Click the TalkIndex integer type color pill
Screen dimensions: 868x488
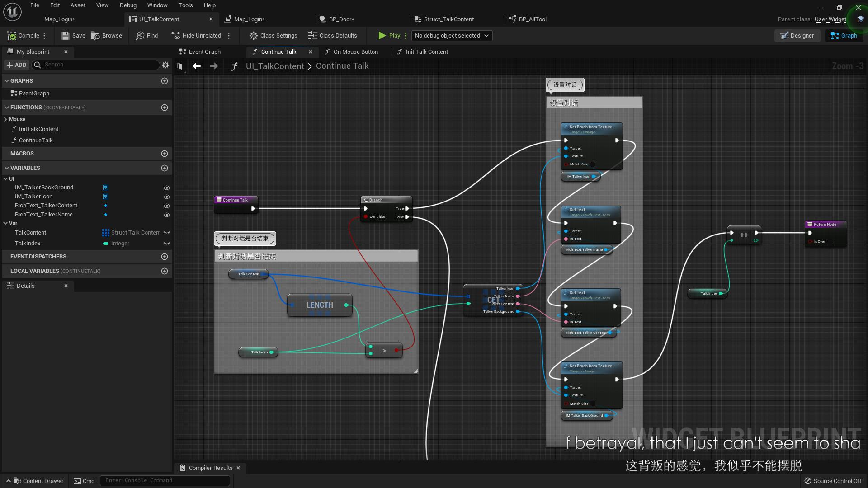pyautogui.click(x=106, y=244)
